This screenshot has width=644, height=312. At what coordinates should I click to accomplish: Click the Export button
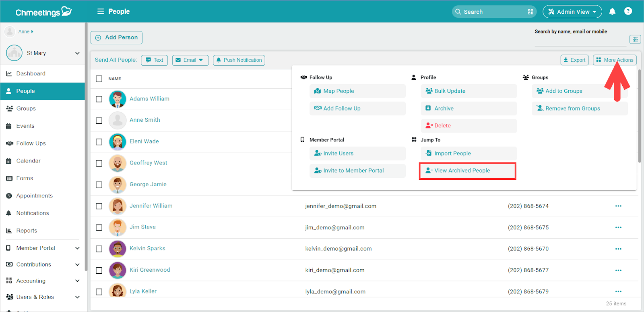[575, 60]
